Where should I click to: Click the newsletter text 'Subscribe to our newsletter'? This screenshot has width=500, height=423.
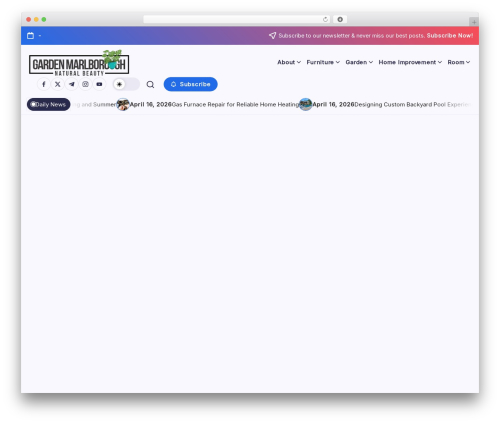click(x=314, y=36)
